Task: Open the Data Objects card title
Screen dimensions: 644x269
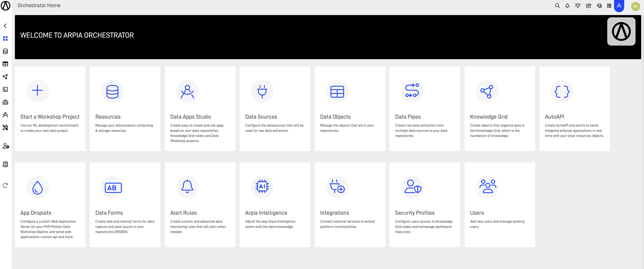Action: (335, 117)
